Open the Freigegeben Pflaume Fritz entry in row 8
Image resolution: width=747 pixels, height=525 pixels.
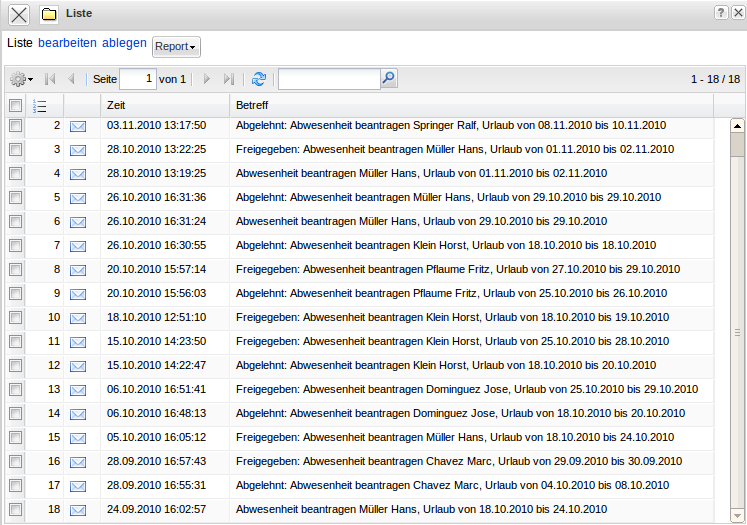(x=457, y=270)
